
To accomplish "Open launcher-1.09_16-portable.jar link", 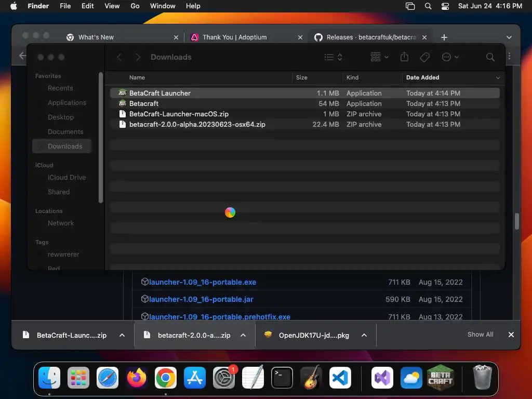I will point(201,299).
